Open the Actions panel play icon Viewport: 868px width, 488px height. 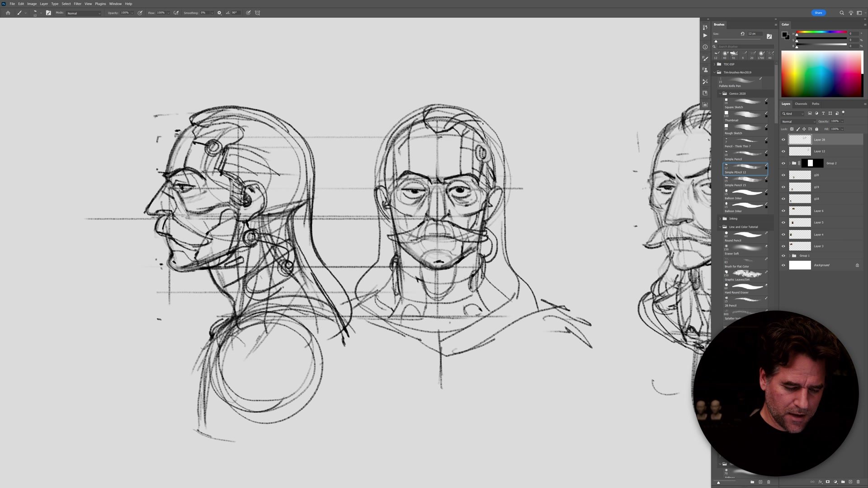tap(705, 35)
